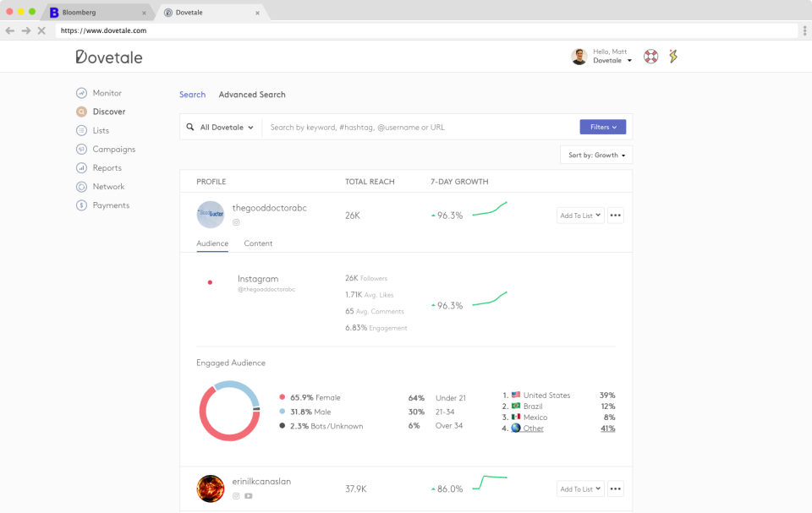812x513 pixels.
Task: Open the Filters dropdown
Action: [x=602, y=127]
